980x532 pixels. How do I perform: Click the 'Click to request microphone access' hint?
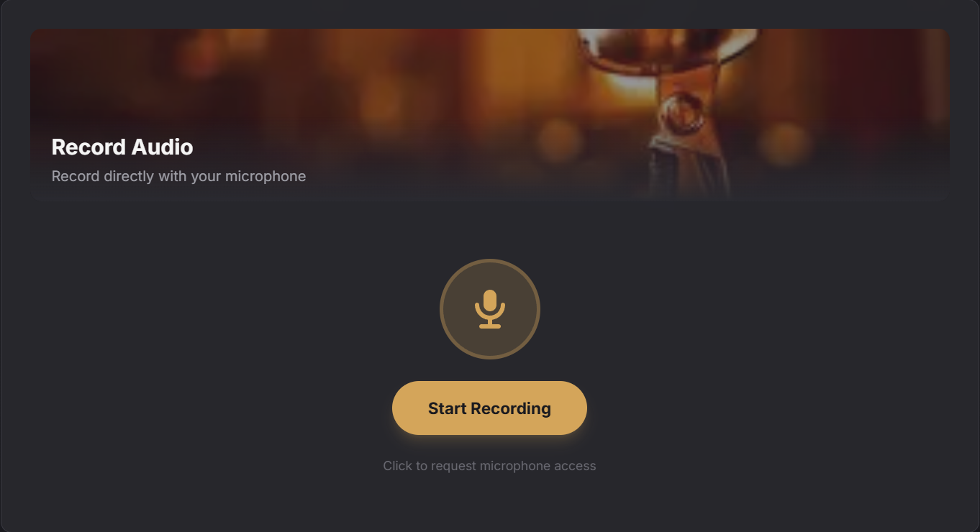coord(489,466)
